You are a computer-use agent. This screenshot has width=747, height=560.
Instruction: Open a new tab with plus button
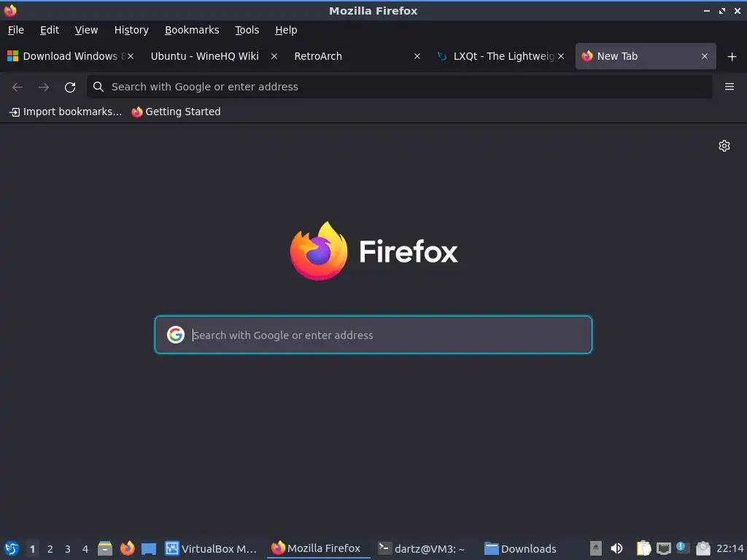[x=732, y=57]
